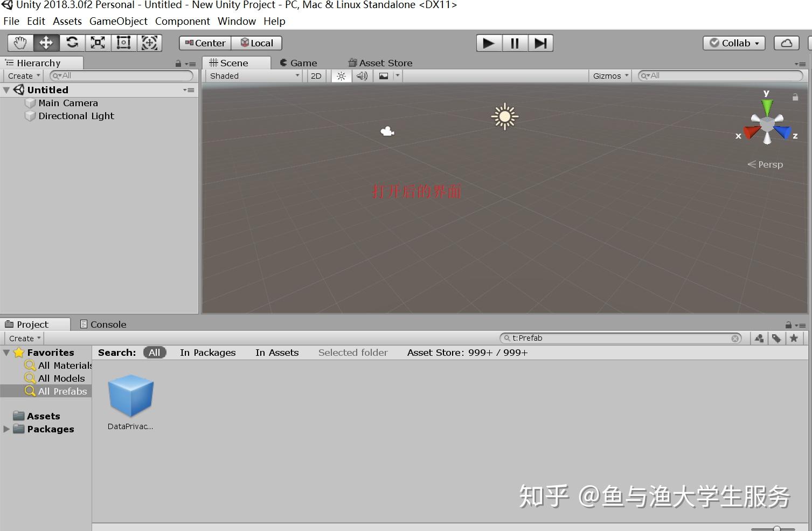This screenshot has width=812, height=531.
Task: Filter search results by In Packages
Action: coord(207,352)
